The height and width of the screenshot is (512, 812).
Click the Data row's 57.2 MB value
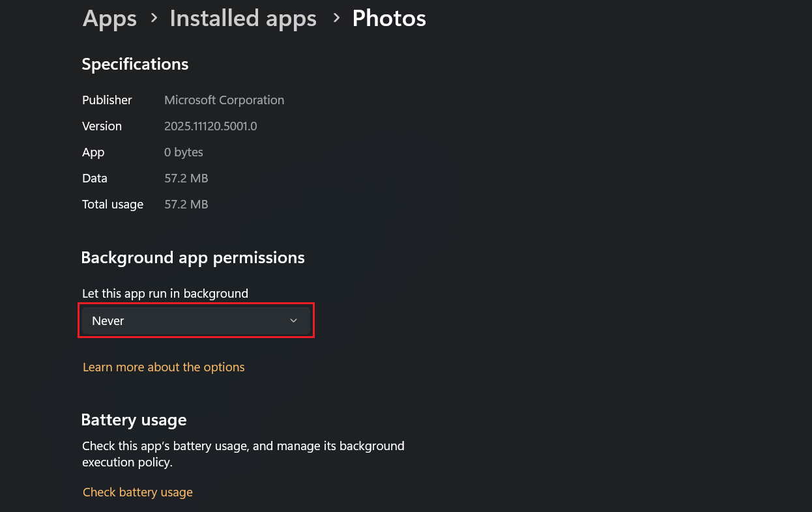pos(186,178)
